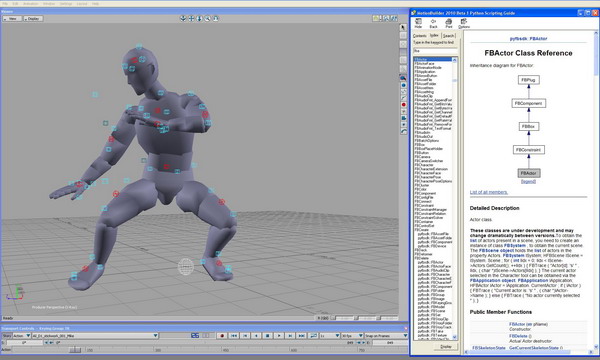Open the List of all members link
Screen dimensions: 600x360
489,192
